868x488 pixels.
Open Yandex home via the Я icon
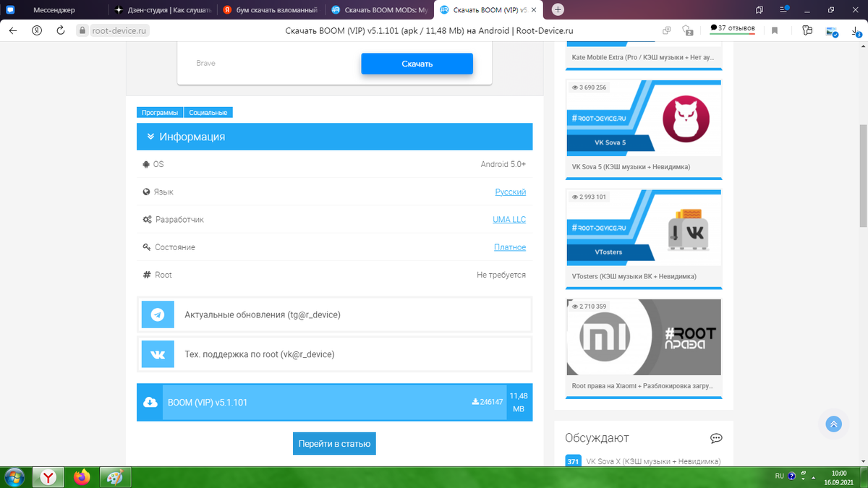click(x=36, y=31)
